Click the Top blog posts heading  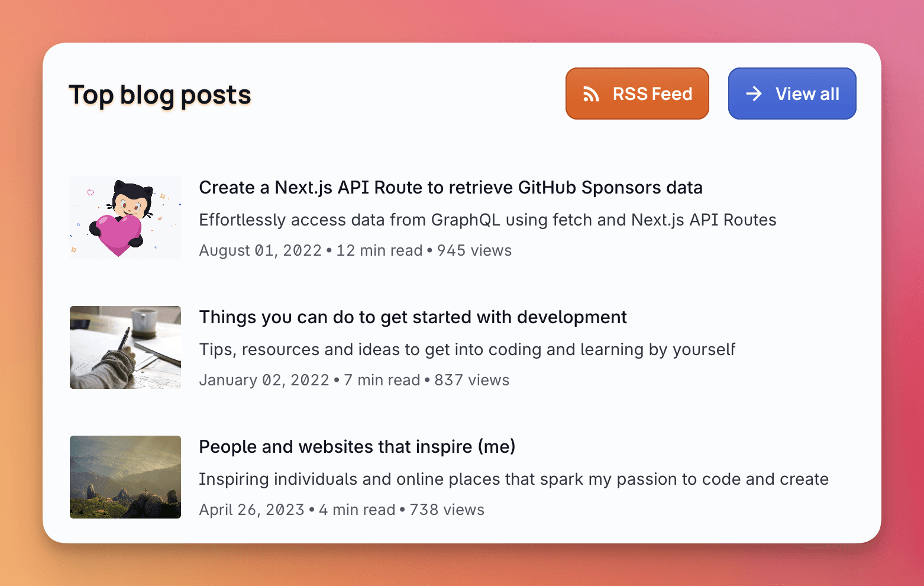point(160,94)
